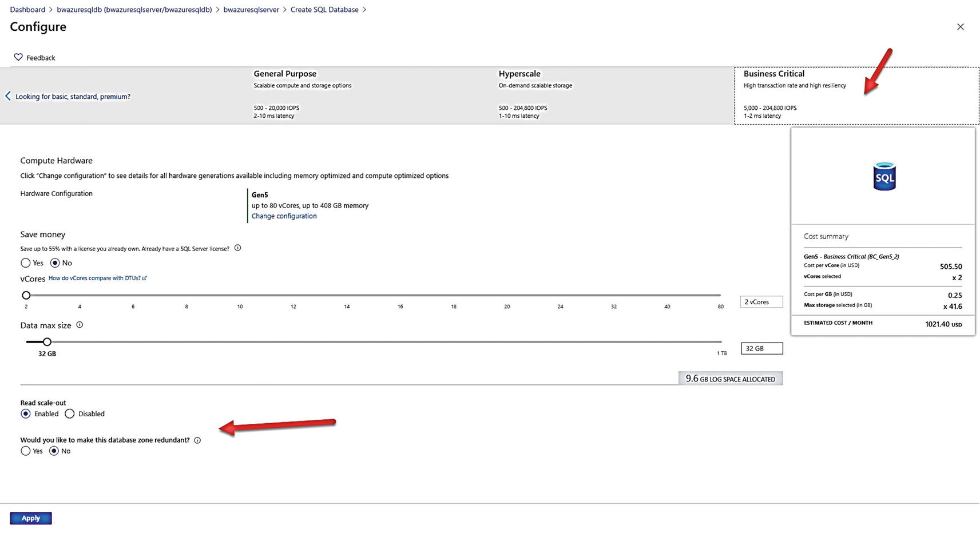Click the 1 TB label on data slider
Viewport: 980px width, 533px height.
tap(721, 353)
